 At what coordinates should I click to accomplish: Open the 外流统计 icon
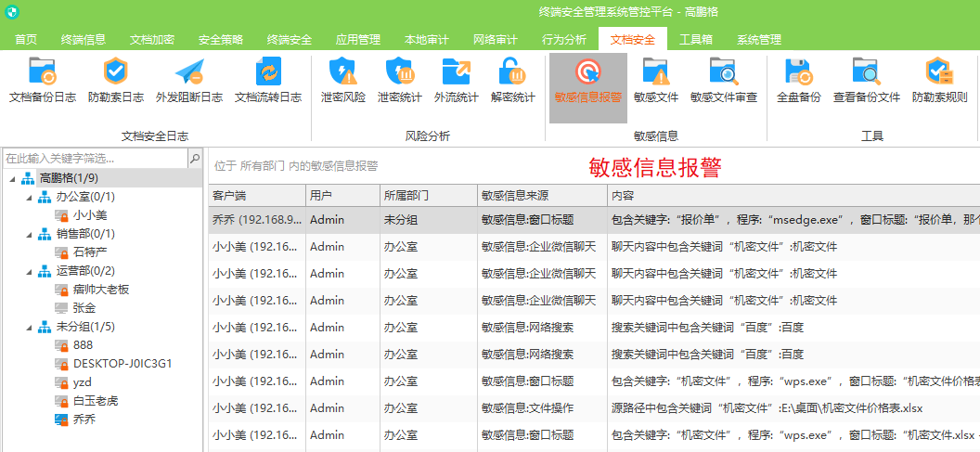457,72
